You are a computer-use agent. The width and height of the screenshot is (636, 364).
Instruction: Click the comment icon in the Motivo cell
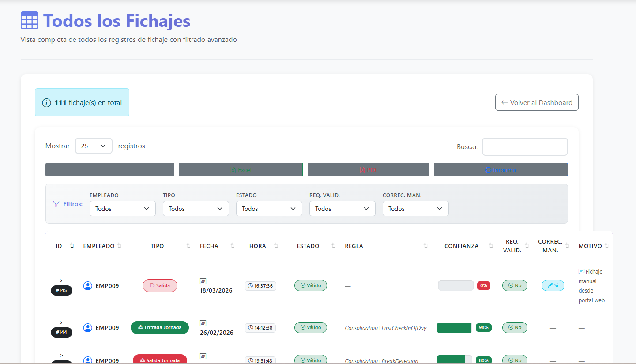[581, 272]
